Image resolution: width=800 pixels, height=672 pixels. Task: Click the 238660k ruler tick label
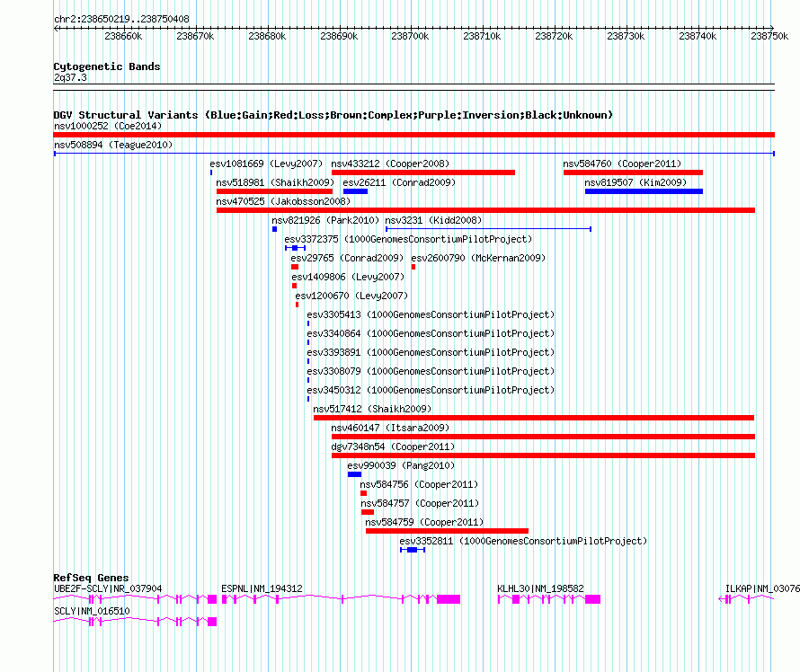[123, 36]
